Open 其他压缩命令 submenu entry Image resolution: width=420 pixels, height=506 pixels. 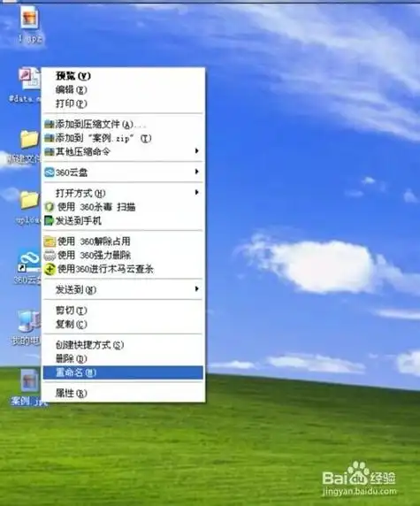point(123,151)
